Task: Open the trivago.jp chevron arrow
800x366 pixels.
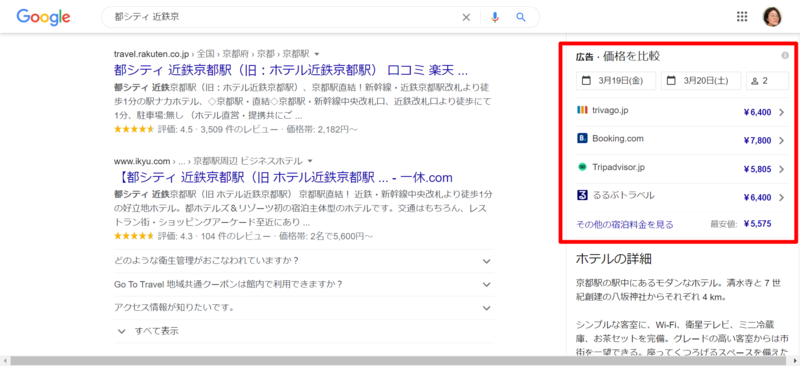Action: click(781, 112)
